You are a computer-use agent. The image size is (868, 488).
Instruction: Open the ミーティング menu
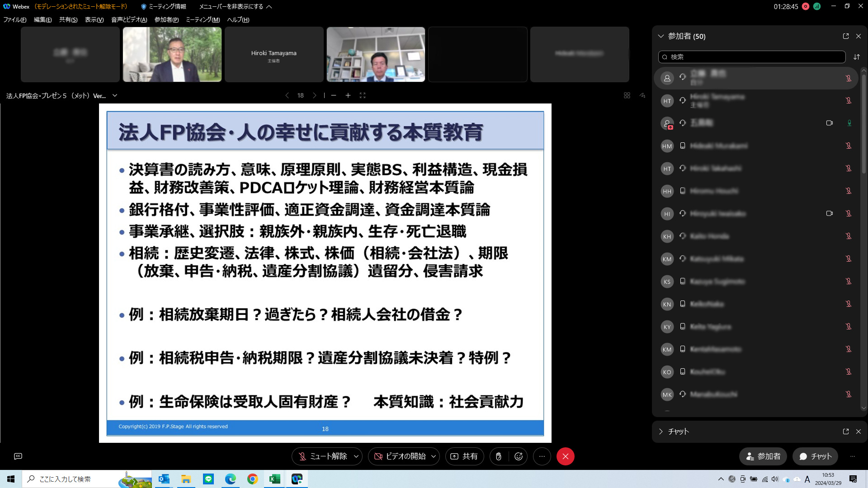[x=203, y=19]
